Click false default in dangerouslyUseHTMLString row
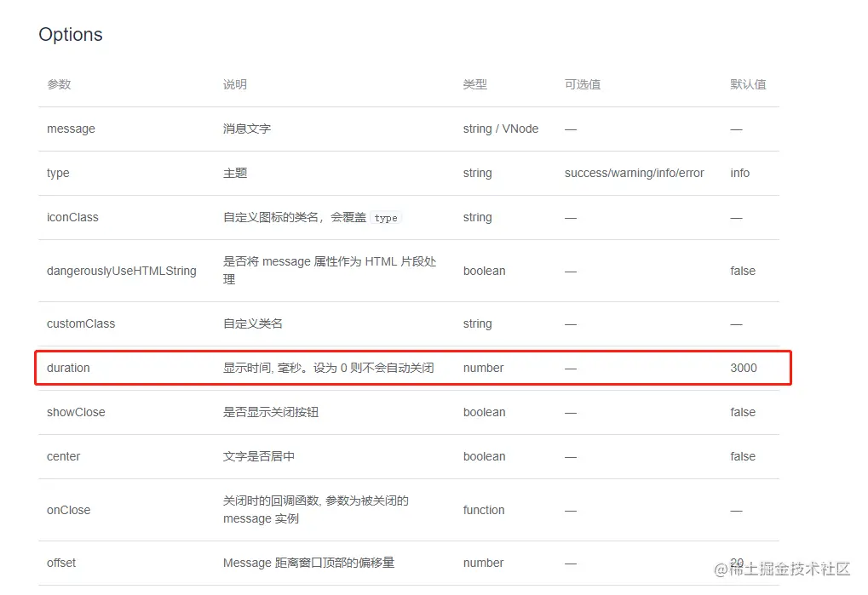Viewport: 868px width, 595px height. tap(742, 271)
